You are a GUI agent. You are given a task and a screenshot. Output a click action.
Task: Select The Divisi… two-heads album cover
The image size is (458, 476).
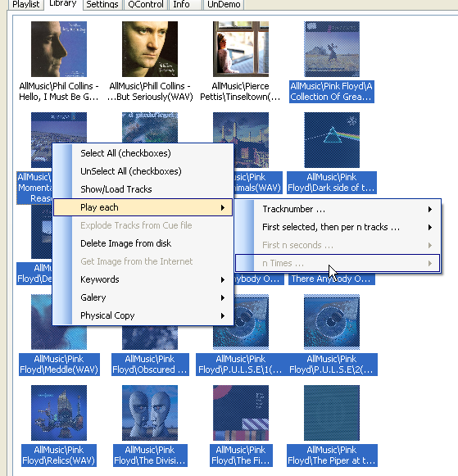pos(150,413)
